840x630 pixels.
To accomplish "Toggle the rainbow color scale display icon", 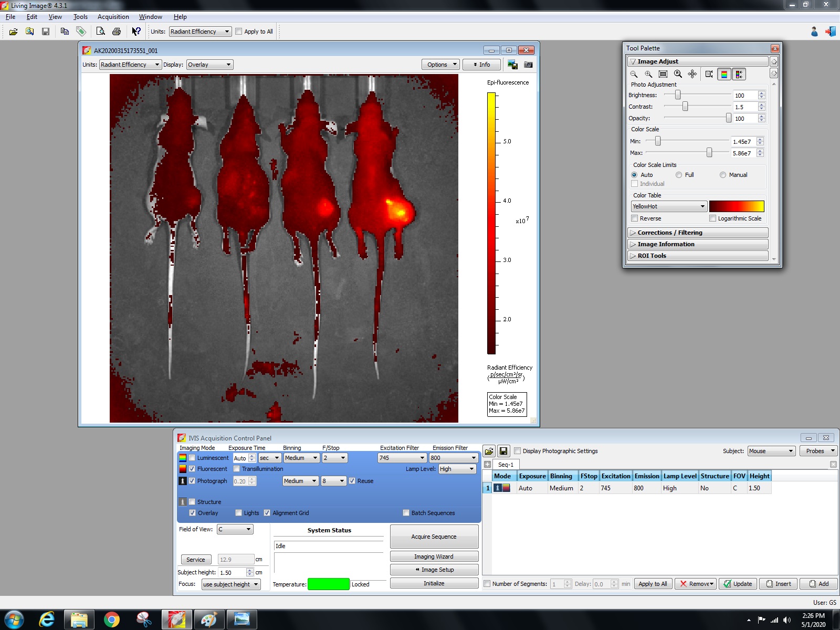I will (724, 75).
